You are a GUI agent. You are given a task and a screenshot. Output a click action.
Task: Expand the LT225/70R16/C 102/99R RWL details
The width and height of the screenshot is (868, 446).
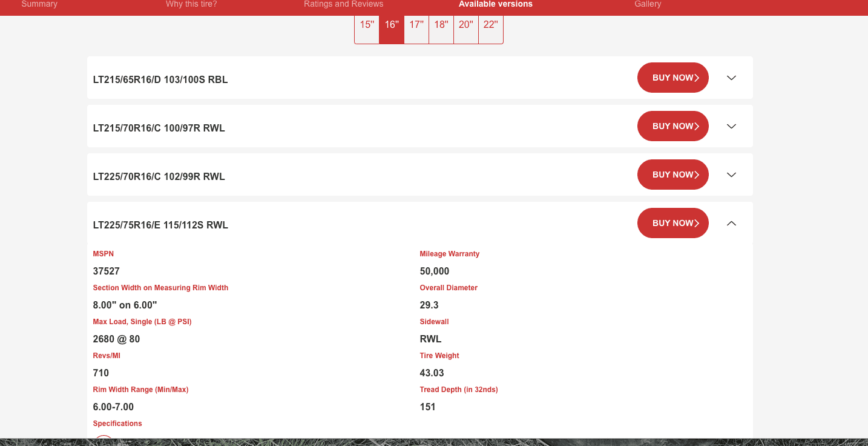coord(731,175)
